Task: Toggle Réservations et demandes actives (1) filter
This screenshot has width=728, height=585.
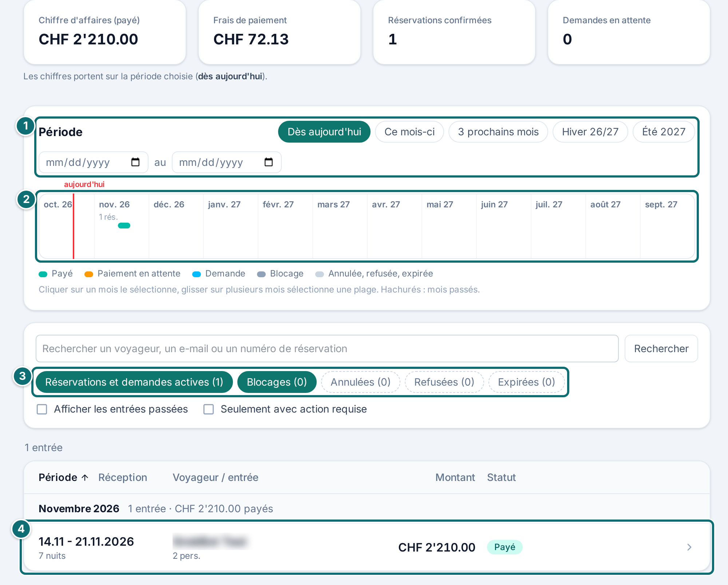Action: 134,382
